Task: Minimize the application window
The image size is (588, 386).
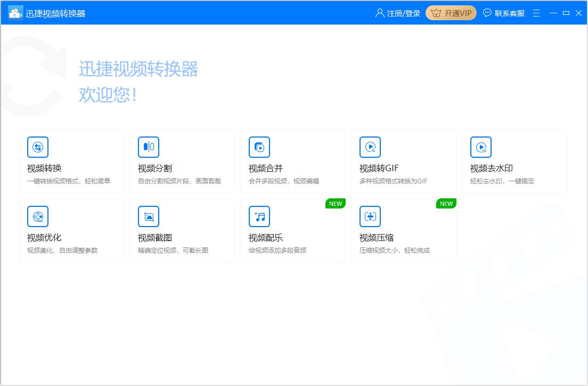Action: pyautogui.click(x=553, y=13)
